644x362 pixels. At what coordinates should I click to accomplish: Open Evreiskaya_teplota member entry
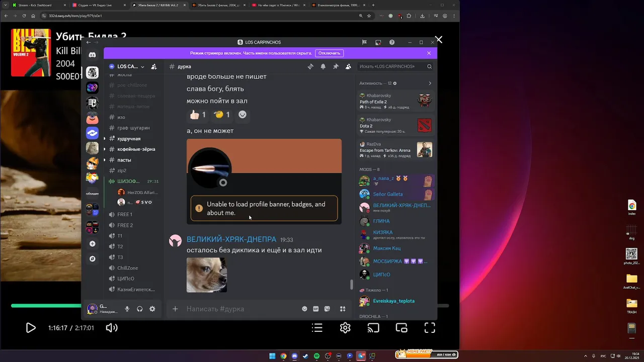[396, 301]
